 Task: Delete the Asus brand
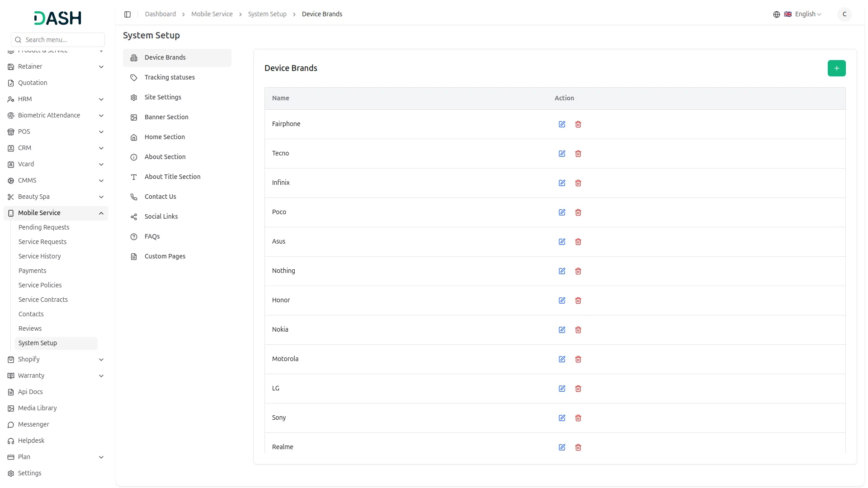point(578,242)
